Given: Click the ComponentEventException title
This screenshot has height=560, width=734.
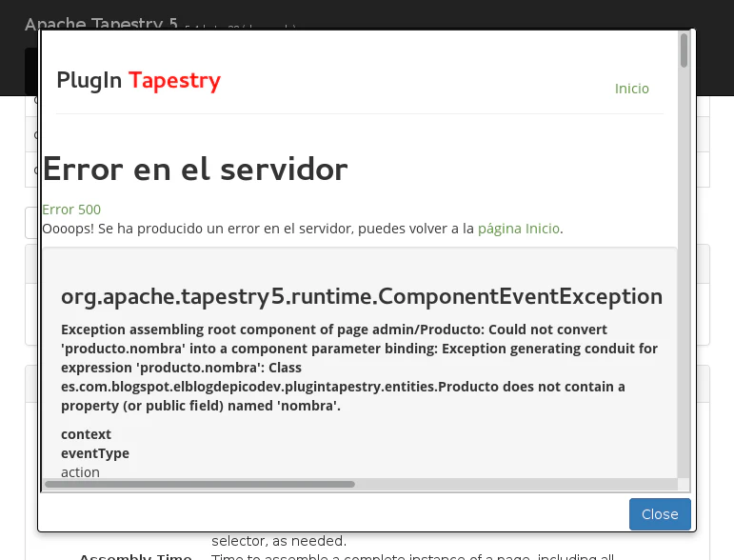Looking at the screenshot, I should click(x=362, y=296).
